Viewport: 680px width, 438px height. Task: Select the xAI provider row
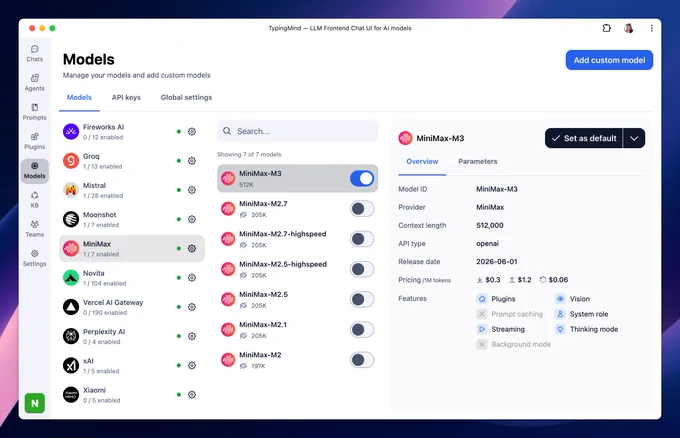click(x=132, y=366)
